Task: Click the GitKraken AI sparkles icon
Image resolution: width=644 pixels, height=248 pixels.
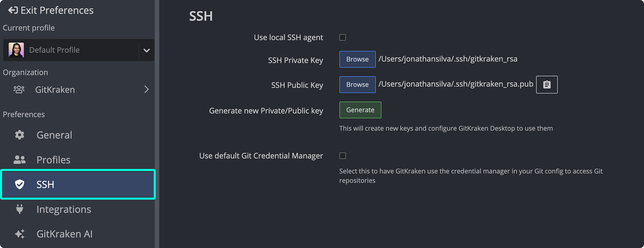Action: [x=19, y=234]
